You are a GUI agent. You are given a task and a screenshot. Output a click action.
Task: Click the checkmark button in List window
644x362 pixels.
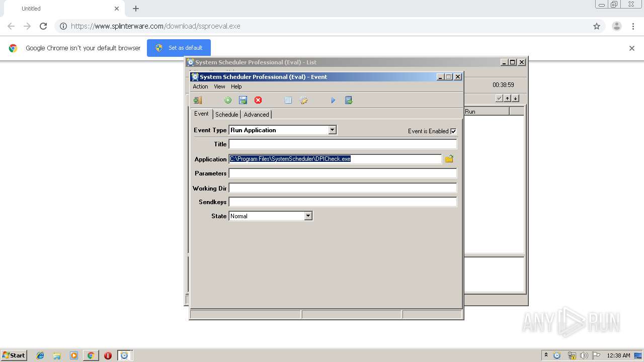[499, 98]
